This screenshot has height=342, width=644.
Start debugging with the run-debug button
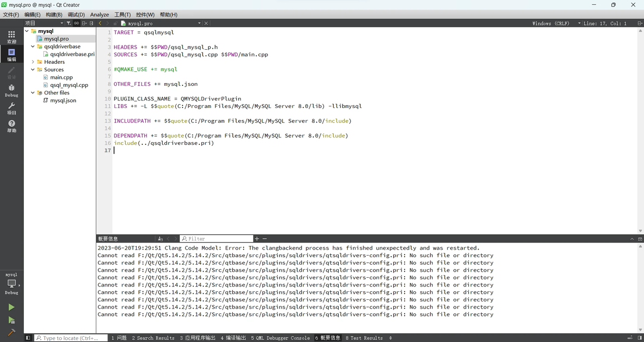click(x=11, y=320)
